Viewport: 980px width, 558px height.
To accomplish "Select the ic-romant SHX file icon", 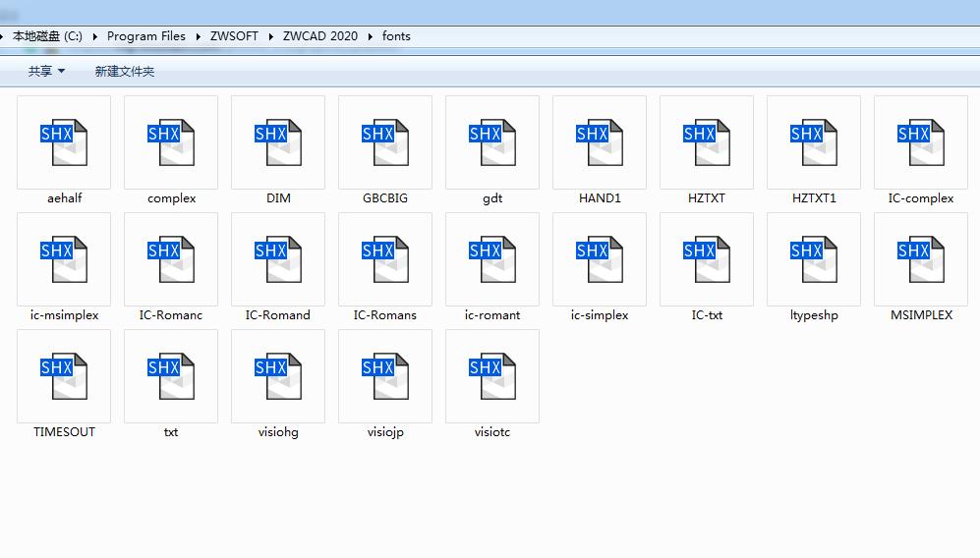I will [x=492, y=259].
